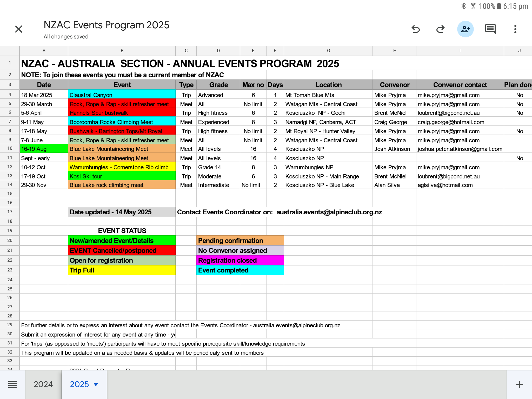Open the three-dot more options menu

[x=515, y=29]
